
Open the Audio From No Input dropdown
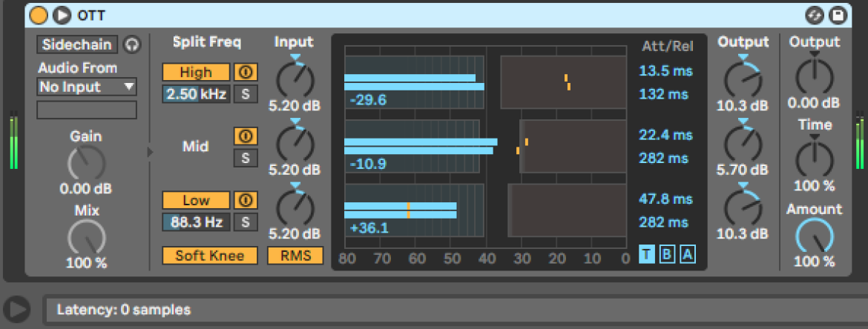[87, 87]
